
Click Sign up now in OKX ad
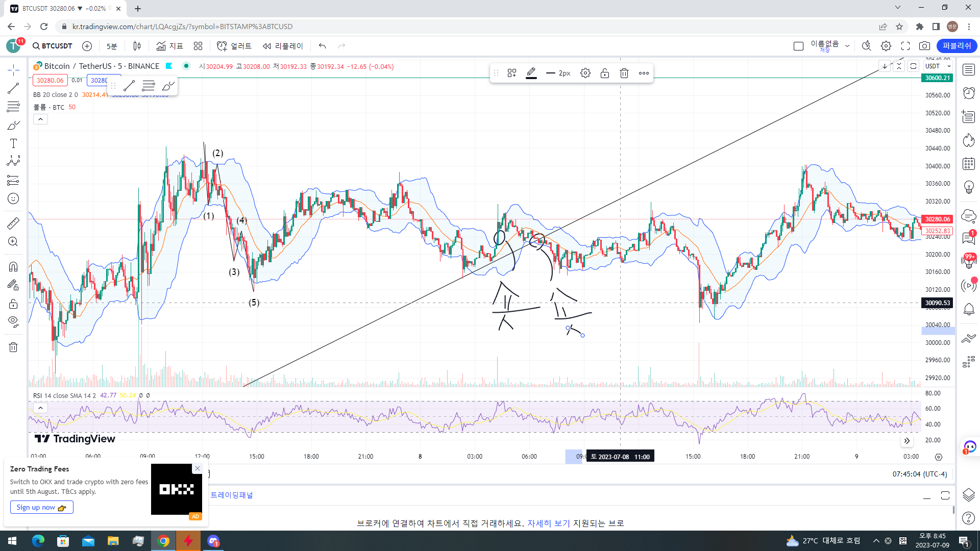pos(41,507)
